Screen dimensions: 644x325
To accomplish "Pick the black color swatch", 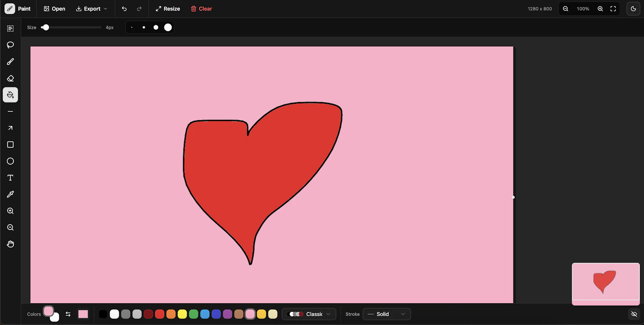I will [x=103, y=314].
